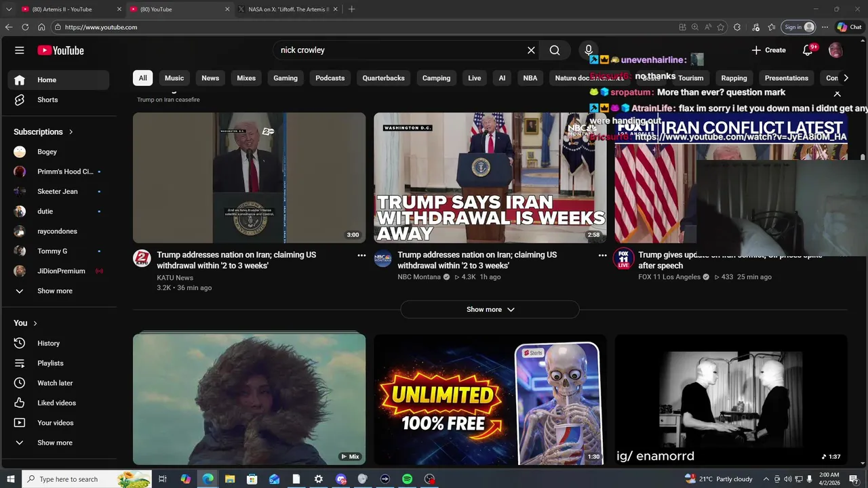This screenshot has width=868, height=488.
Task: Expand the Subscriptions section chevron
Action: (71, 132)
